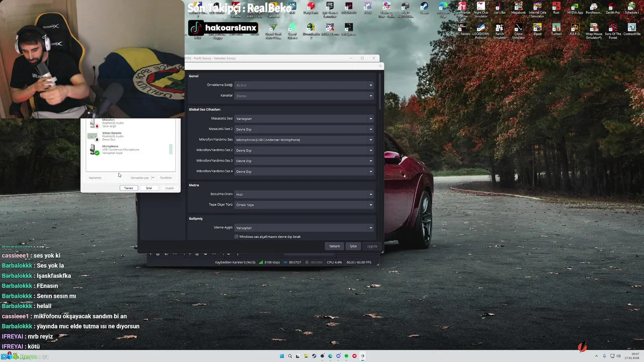Screen dimensions: 644x362
Task: Open the Schedule I desktop icon
Action: (631, 9)
